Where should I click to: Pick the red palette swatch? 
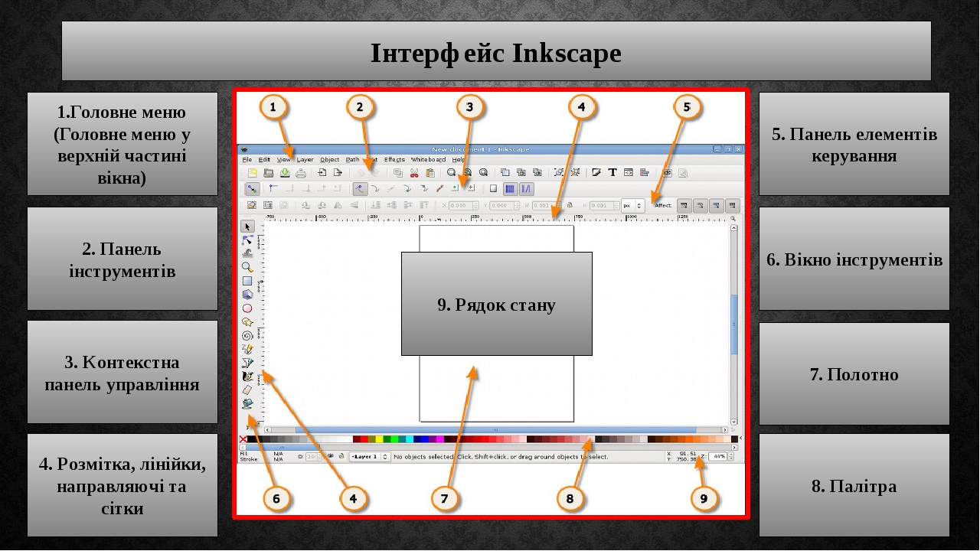point(364,439)
